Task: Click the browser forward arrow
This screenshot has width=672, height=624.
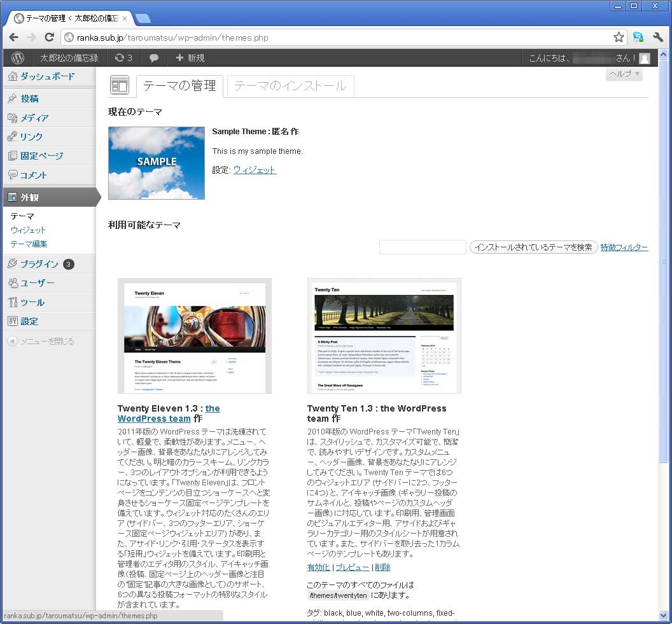Action: (31, 38)
